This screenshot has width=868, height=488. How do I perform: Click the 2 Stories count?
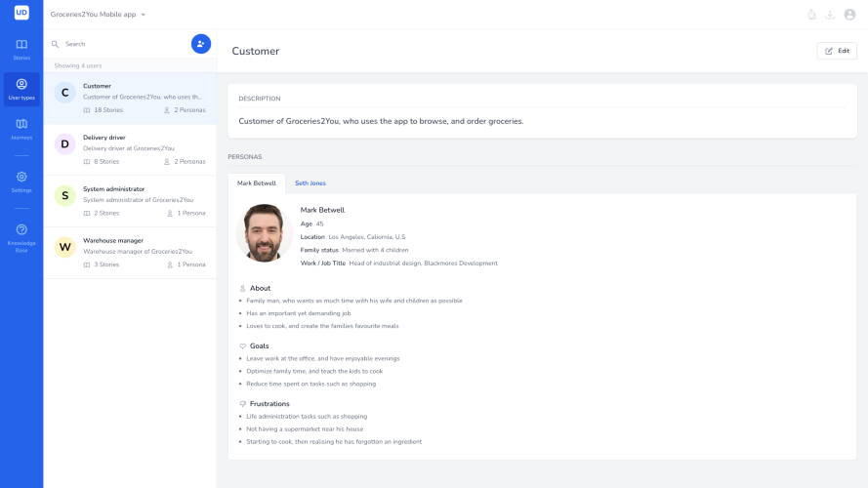(x=106, y=213)
